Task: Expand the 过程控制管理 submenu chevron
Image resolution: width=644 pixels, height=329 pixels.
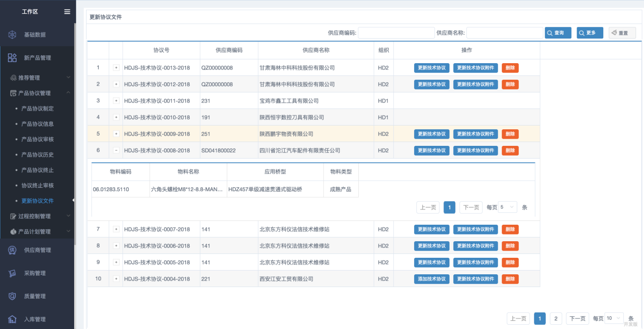Action: [68, 216]
